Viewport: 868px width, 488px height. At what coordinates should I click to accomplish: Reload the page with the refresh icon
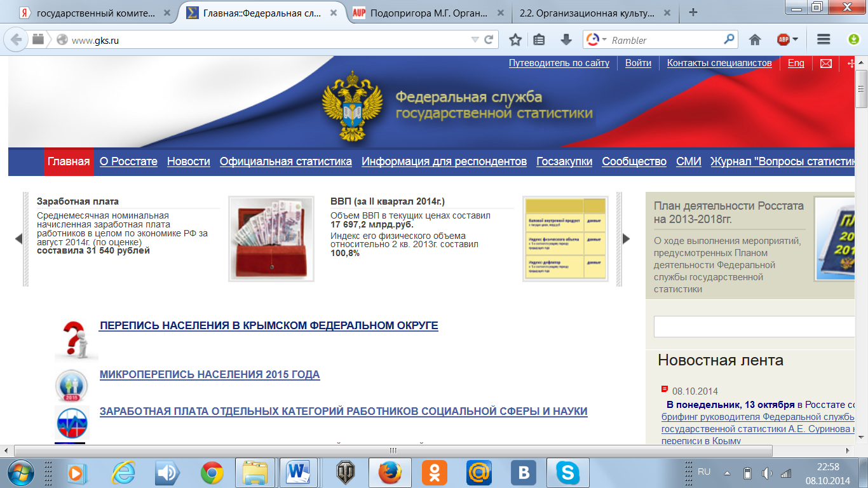(489, 39)
